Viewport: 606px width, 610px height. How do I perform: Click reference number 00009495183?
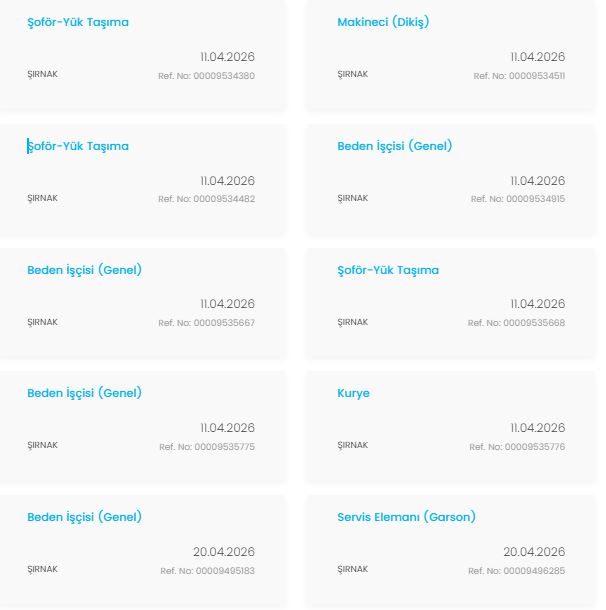pos(207,571)
